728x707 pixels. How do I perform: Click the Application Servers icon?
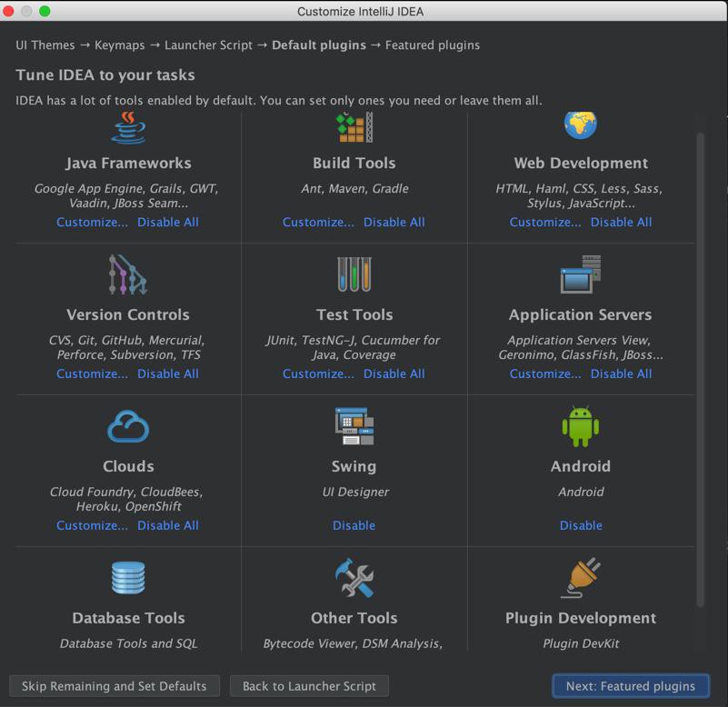(x=581, y=274)
